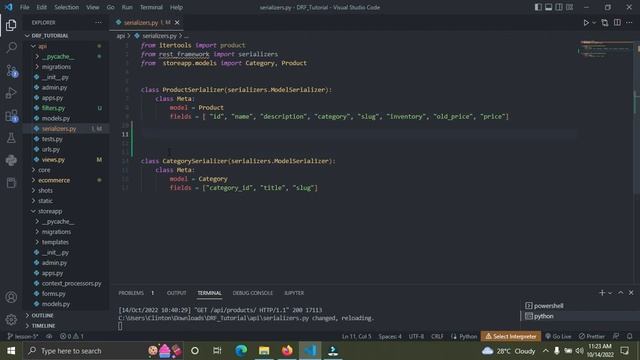The width and height of the screenshot is (640, 360).
Task: Close the serializers.py editor tab
Action: 177,22
